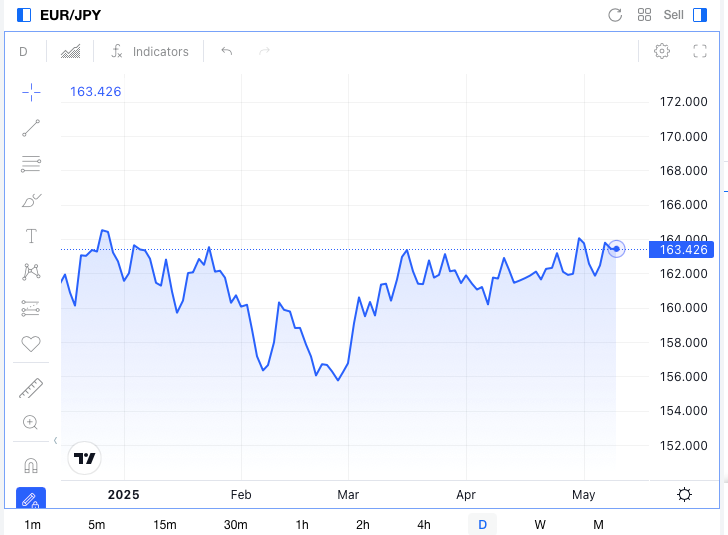Select the brush drawing tool
The image size is (728, 535).
(x=31, y=200)
